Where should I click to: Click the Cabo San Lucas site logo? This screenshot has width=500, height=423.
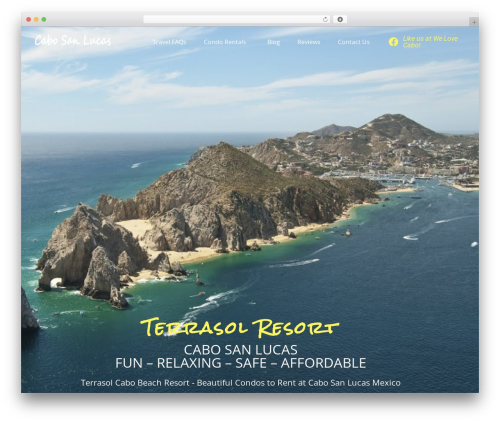[x=73, y=40]
